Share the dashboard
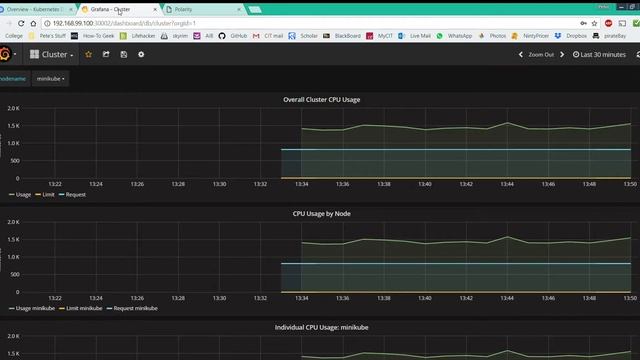This screenshot has width=640, height=360. pos(106,54)
